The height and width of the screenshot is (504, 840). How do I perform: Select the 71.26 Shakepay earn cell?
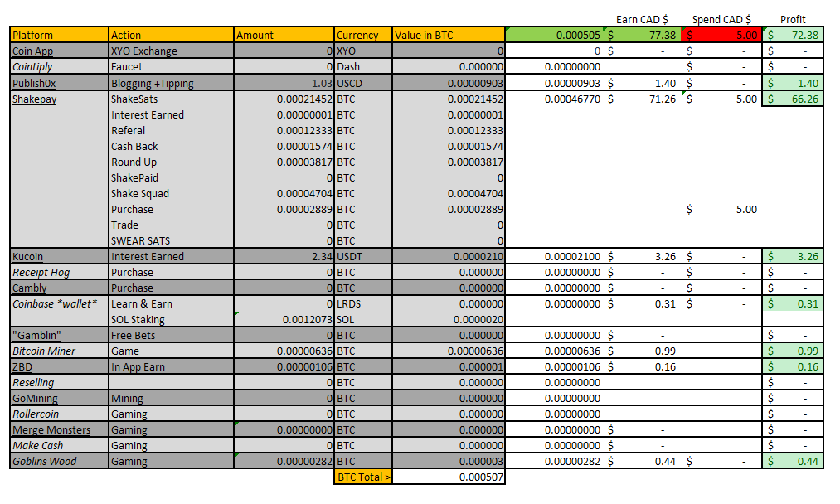[x=642, y=99]
